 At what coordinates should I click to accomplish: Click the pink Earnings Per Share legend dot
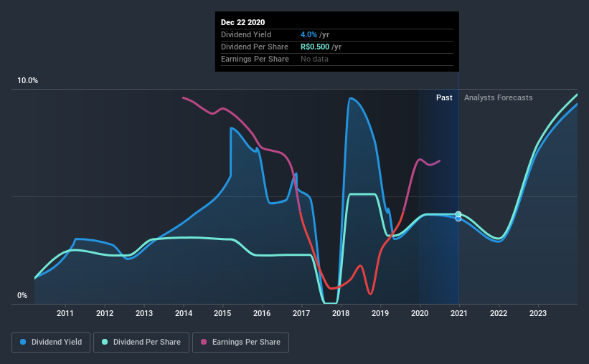[204, 342]
